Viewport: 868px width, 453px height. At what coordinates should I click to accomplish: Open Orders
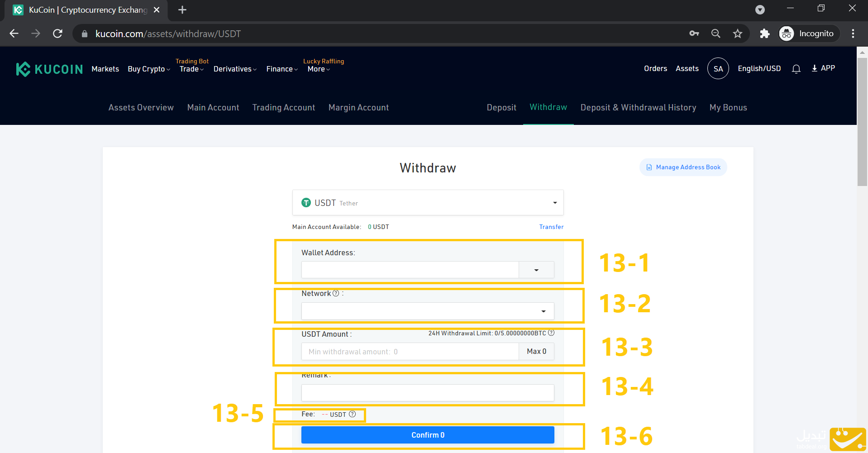[655, 69]
